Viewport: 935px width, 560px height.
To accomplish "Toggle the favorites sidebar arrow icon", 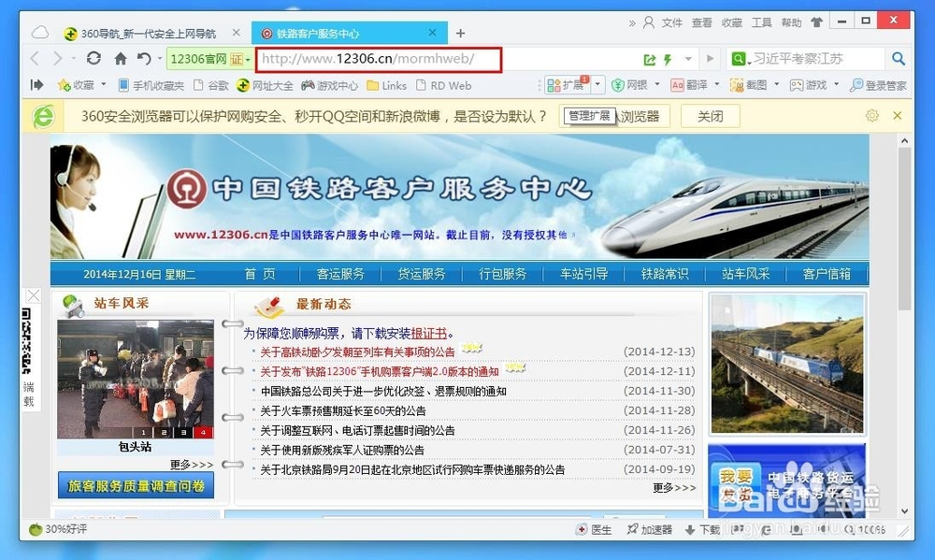I will coord(36,85).
